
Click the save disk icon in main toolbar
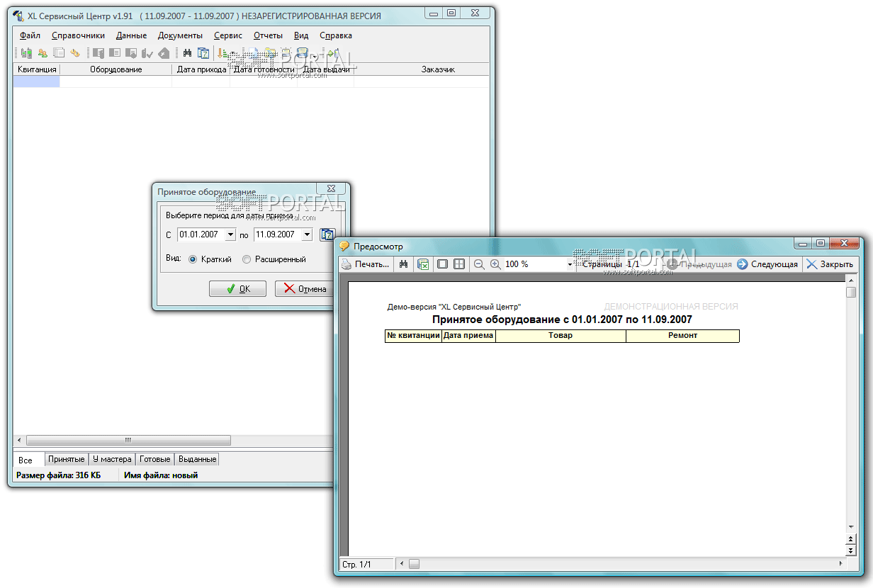click(303, 52)
